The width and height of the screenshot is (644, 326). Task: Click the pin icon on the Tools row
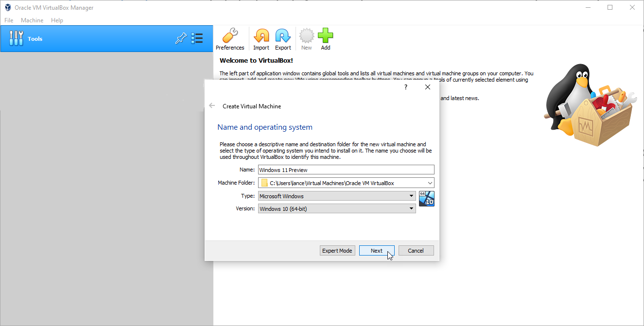pyautogui.click(x=181, y=39)
